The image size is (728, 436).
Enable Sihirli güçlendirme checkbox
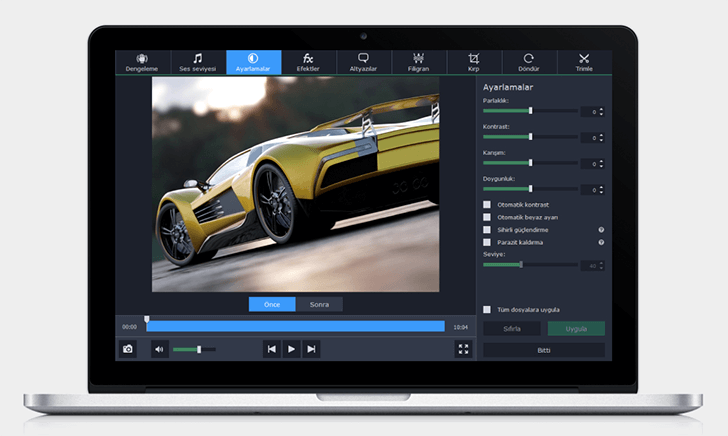(487, 229)
